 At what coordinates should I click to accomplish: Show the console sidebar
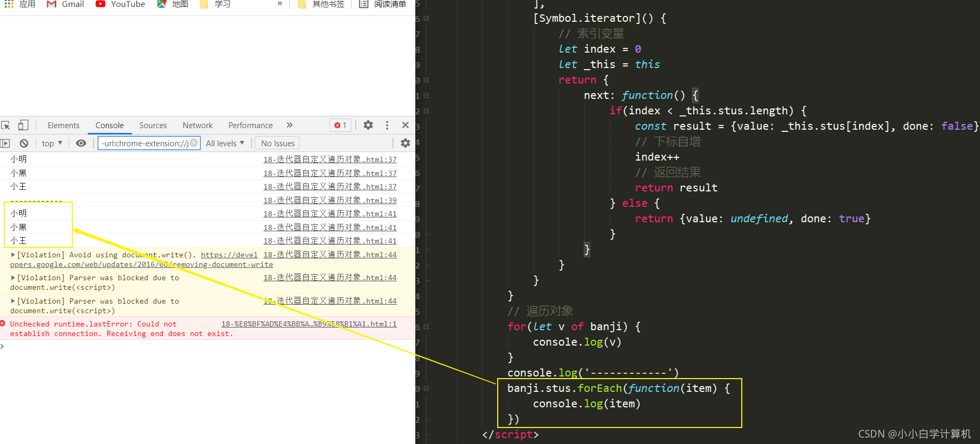pyautogui.click(x=5, y=143)
